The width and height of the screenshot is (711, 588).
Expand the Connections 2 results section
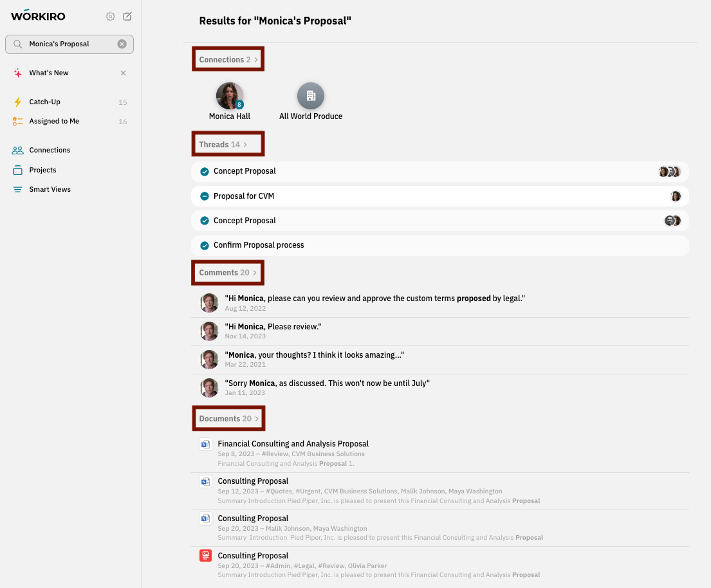(x=228, y=60)
